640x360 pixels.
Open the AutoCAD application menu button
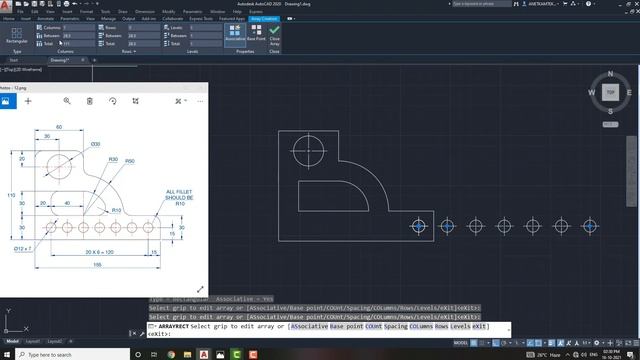6,5
